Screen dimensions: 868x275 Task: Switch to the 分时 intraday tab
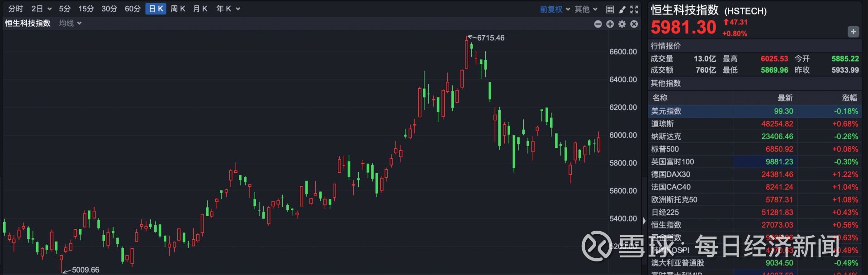15,9
